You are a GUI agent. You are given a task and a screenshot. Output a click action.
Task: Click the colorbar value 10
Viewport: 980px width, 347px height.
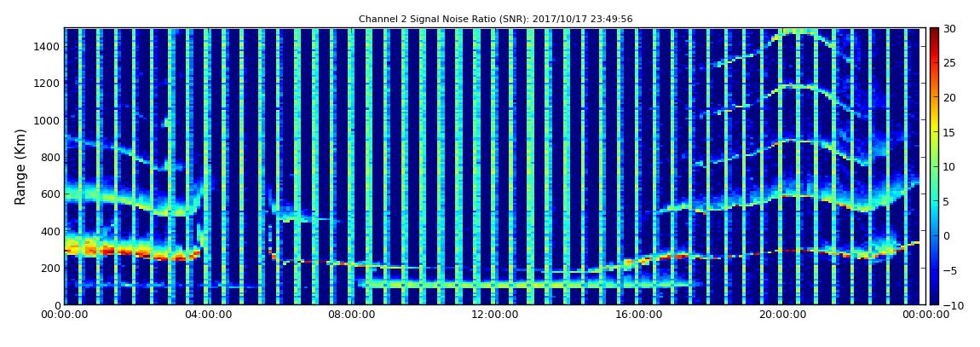click(950, 167)
